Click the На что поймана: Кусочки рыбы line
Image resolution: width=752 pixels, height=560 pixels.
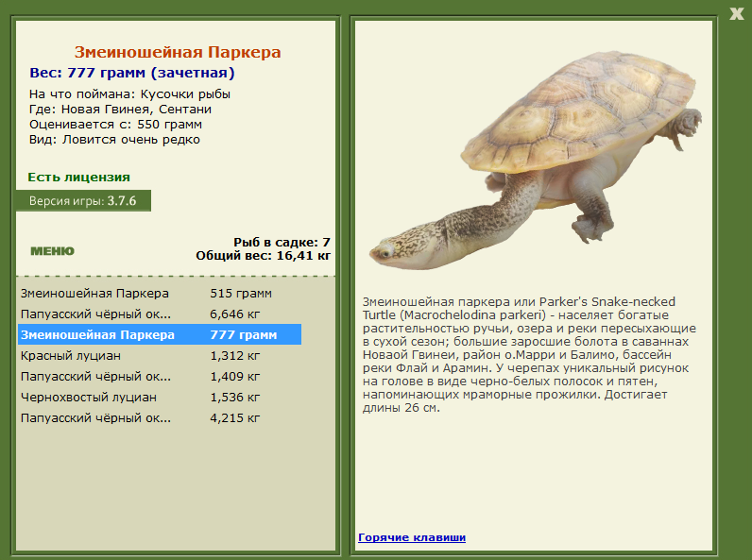[x=129, y=94]
